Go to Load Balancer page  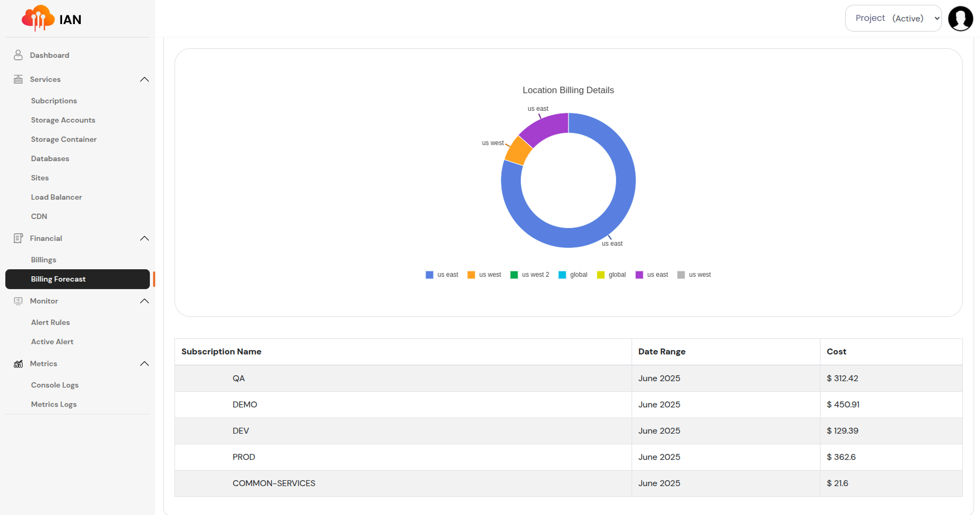click(x=56, y=197)
